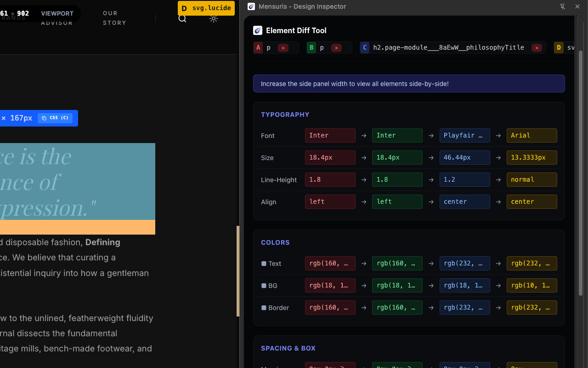This screenshot has height=368, width=588.
Task: Click the Design Inspector panel vertical scrollbar
Action: point(581,172)
